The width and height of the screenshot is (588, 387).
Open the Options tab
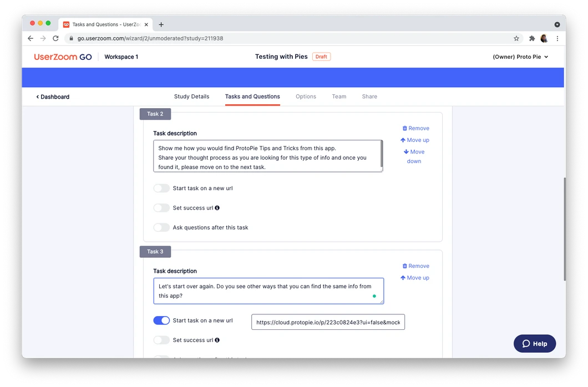click(x=306, y=96)
